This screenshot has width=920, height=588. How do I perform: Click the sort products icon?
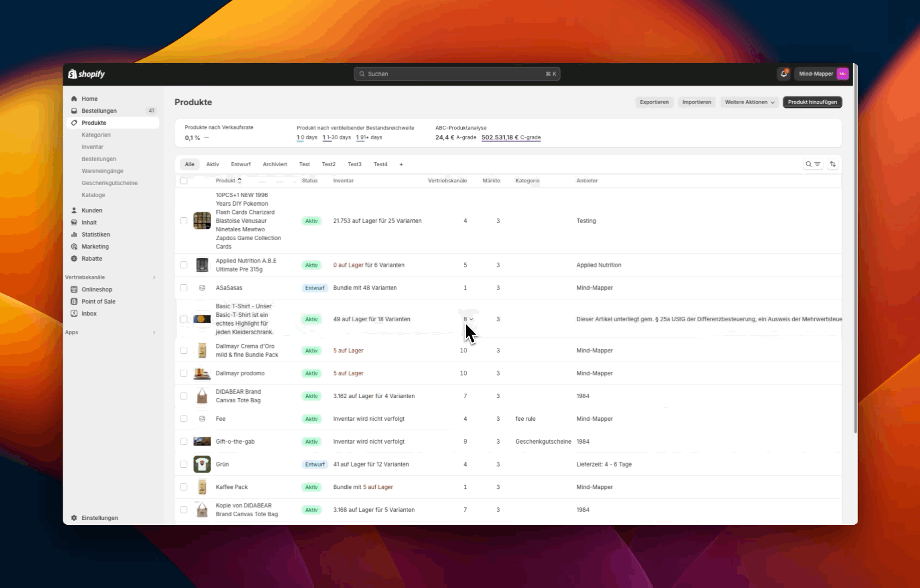coord(832,164)
